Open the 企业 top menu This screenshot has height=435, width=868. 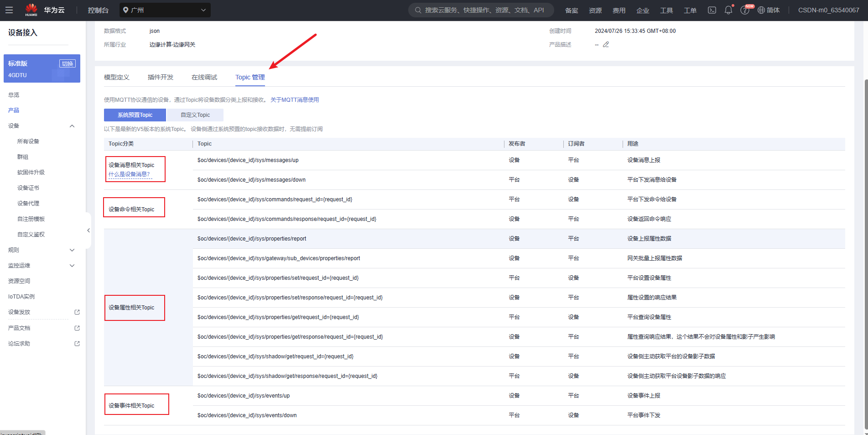[643, 10]
